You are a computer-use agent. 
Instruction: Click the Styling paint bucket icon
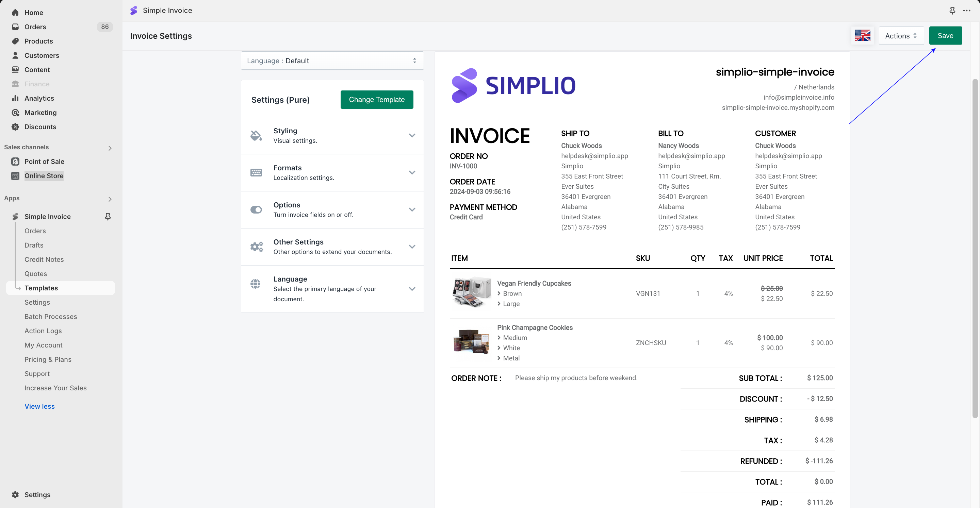pyautogui.click(x=256, y=135)
